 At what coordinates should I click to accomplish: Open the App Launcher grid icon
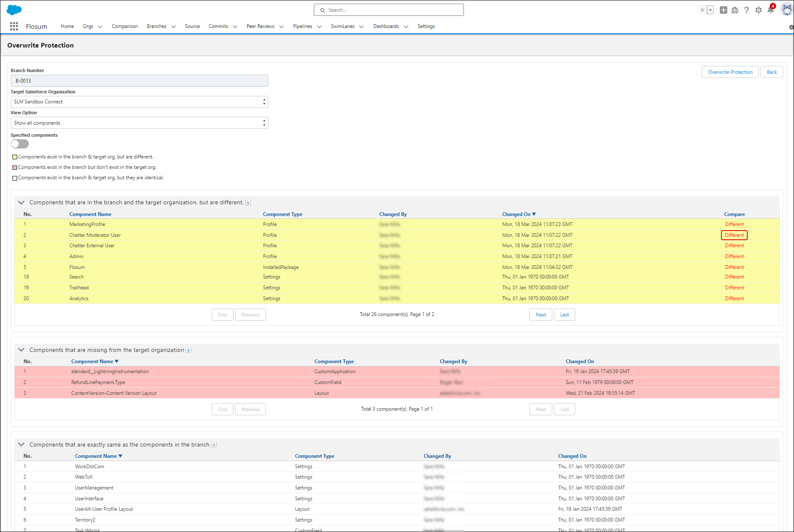pos(14,26)
